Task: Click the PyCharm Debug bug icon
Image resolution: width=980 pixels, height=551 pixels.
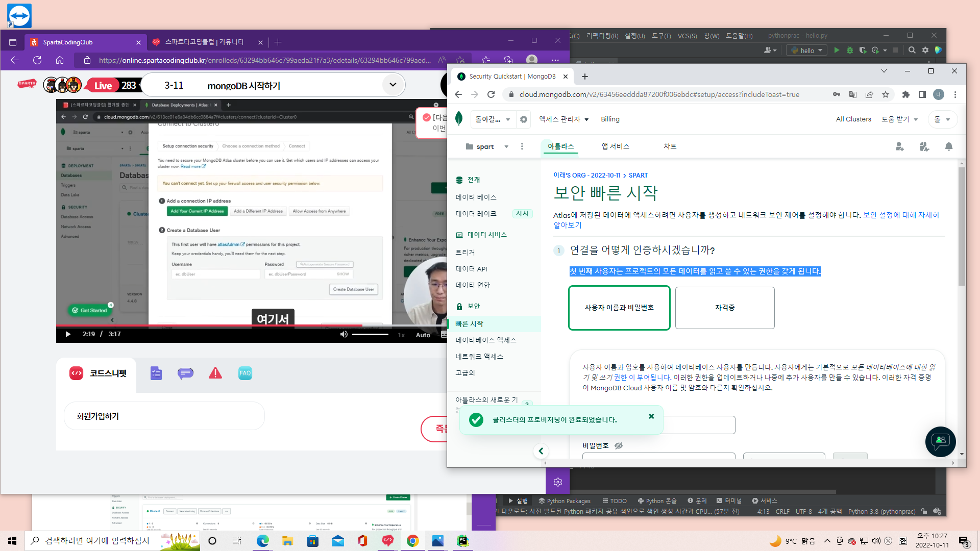Action: pyautogui.click(x=850, y=50)
